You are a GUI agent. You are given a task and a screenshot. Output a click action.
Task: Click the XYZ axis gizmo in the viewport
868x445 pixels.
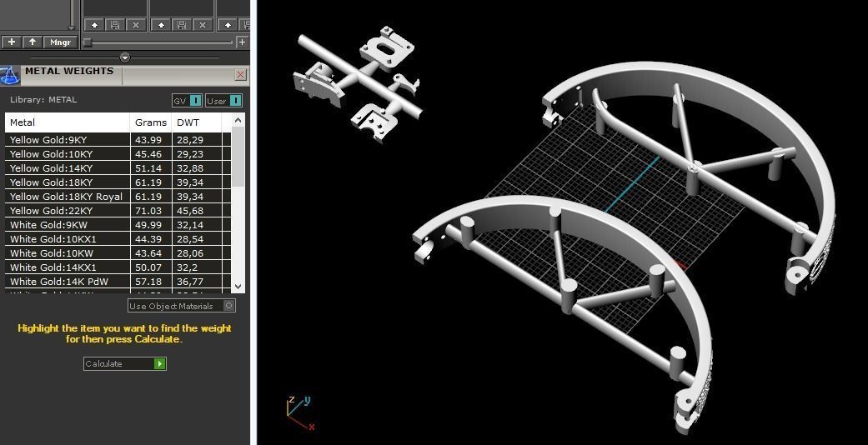coord(300,412)
